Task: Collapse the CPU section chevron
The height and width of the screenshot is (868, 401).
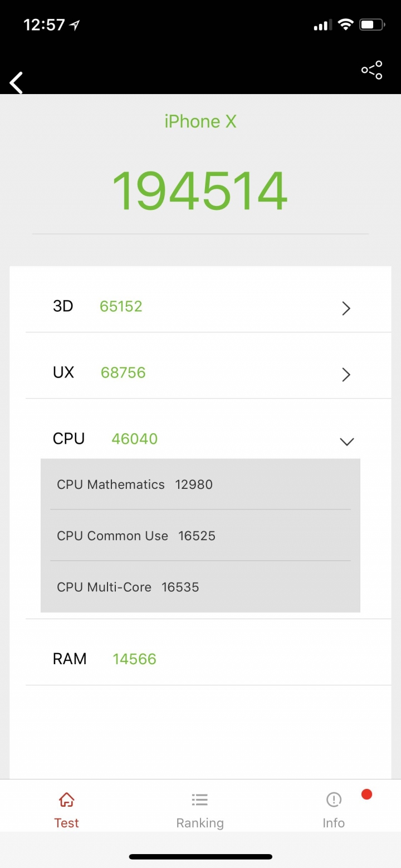Action: tap(346, 442)
